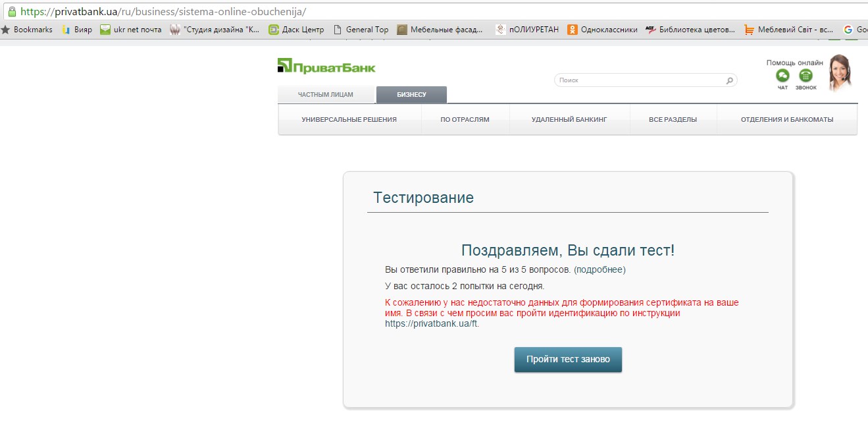Click the Пройти тест заново button
The height and width of the screenshot is (440, 868).
pos(568,360)
